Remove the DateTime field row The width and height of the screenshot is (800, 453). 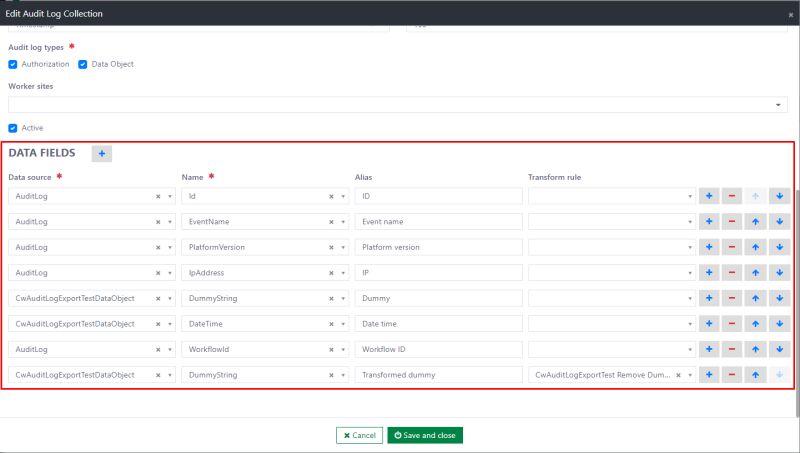pos(732,323)
